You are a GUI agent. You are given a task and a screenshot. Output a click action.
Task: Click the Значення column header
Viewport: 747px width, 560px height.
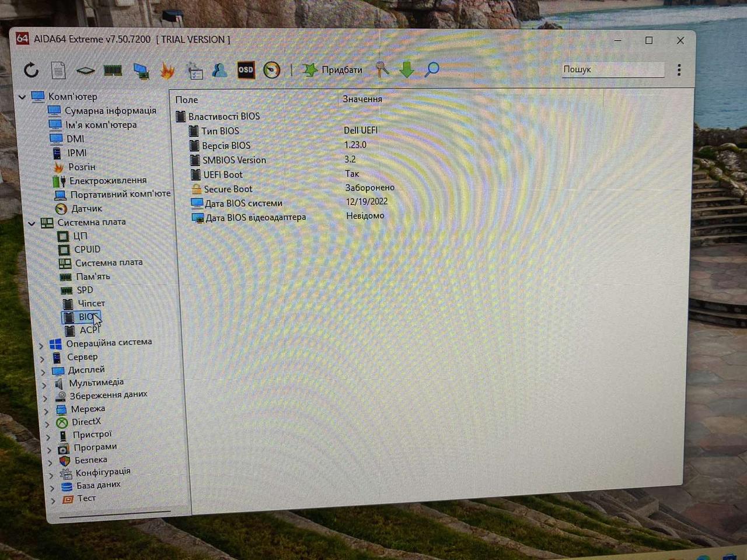click(362, 99)
